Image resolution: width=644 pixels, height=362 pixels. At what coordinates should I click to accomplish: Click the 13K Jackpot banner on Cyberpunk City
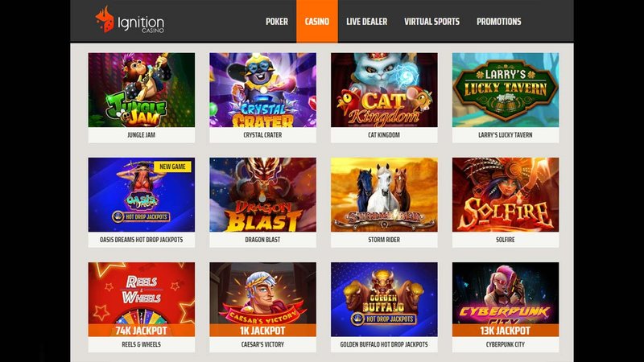[x=506, y=331]
